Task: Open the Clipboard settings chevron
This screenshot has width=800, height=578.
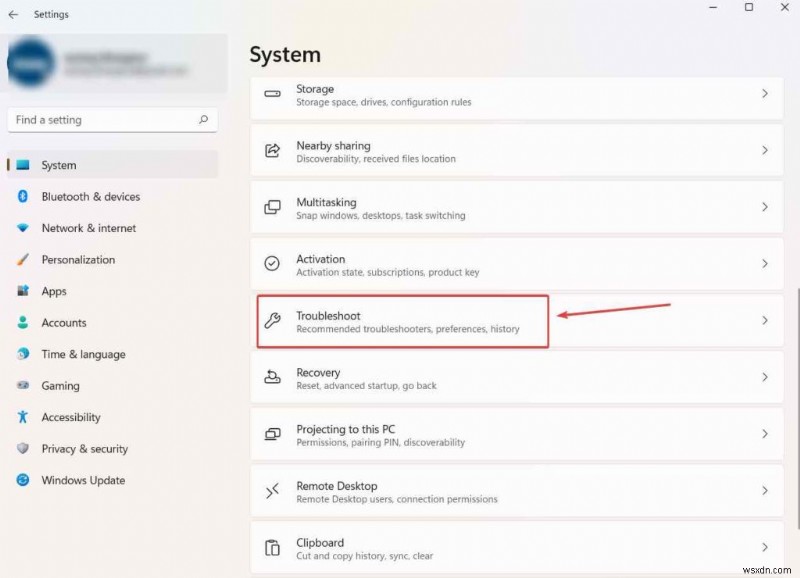Action: point(765,547)
